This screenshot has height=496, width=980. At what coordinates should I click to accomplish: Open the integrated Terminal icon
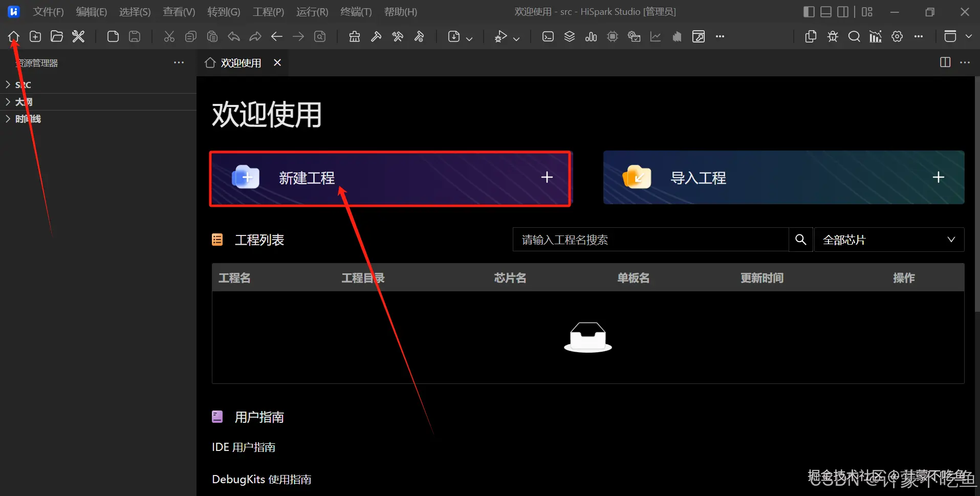(x=548, y=36)
